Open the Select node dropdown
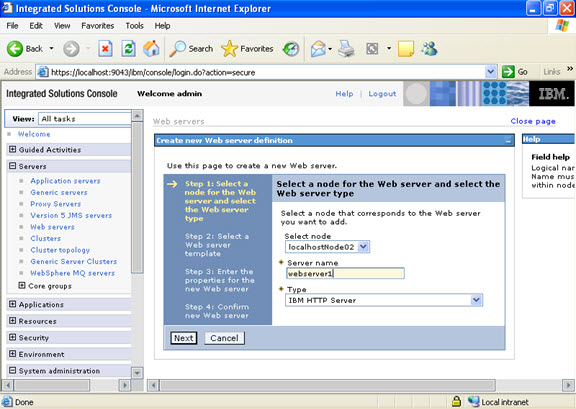Image resolution: width=576 pixels, height=409 pixels. click(x=363, y=247)
